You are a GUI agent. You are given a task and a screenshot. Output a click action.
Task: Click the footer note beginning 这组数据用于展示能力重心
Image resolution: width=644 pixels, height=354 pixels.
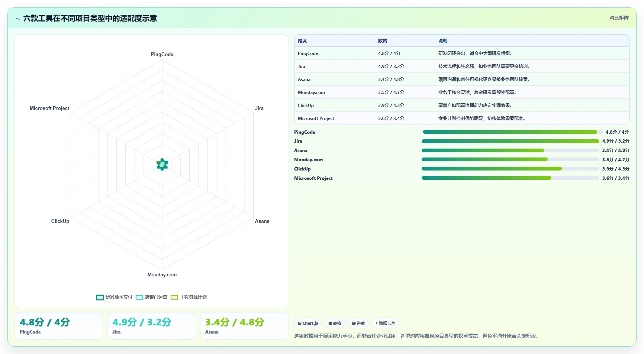click(x=416, y=336)
